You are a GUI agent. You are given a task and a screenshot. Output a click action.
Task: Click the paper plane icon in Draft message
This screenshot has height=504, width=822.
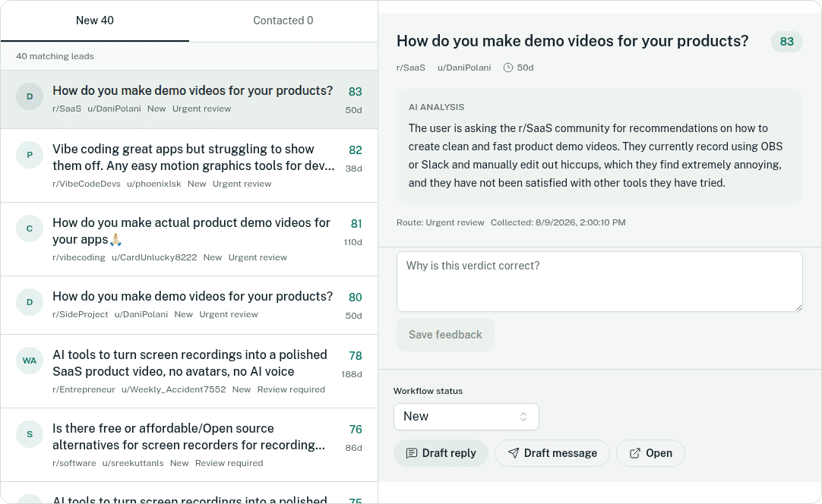[514, 453]
